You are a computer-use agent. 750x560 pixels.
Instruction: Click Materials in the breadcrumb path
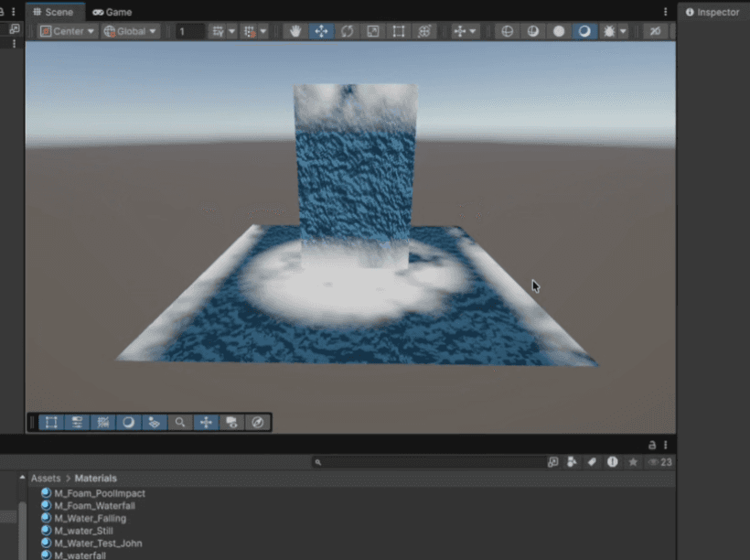pos(96,479)
